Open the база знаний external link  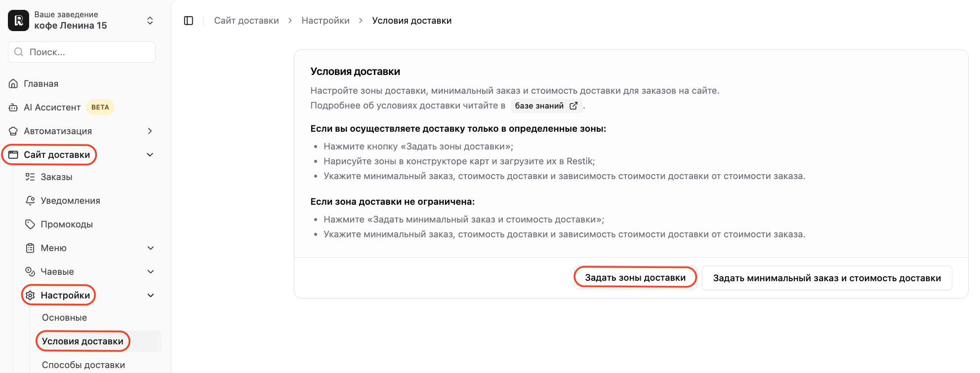coord(546,106)
